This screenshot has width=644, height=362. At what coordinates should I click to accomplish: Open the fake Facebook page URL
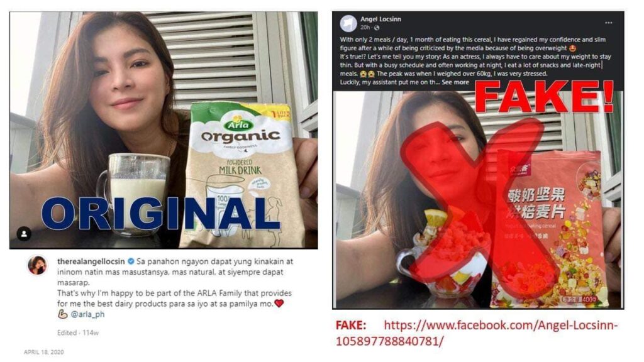477,333
